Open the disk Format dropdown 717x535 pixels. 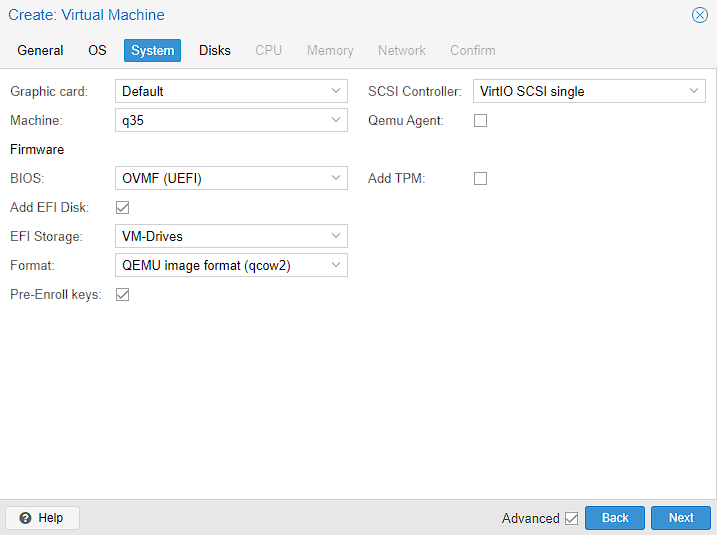click(336, 266)
